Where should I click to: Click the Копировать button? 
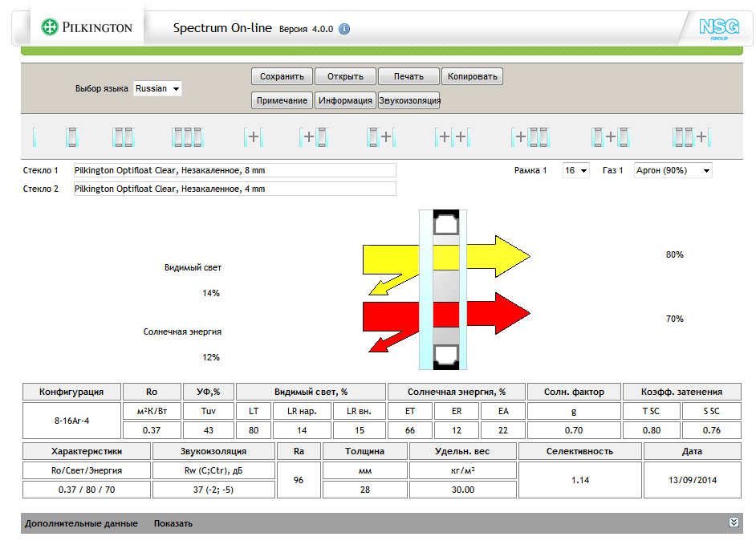pos(472,76)
